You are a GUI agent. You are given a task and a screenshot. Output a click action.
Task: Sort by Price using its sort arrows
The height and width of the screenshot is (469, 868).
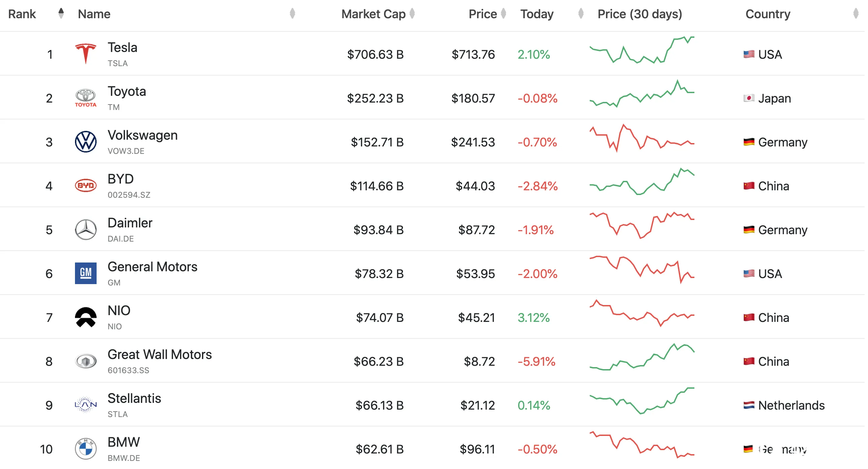point(504,13)
